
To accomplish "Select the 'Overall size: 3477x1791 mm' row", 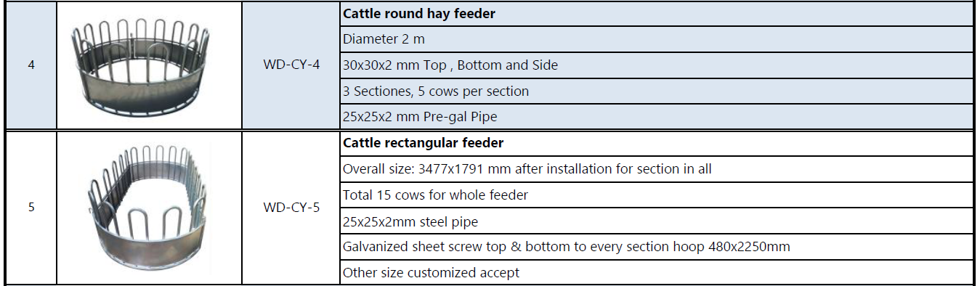I will coord(657,169).
